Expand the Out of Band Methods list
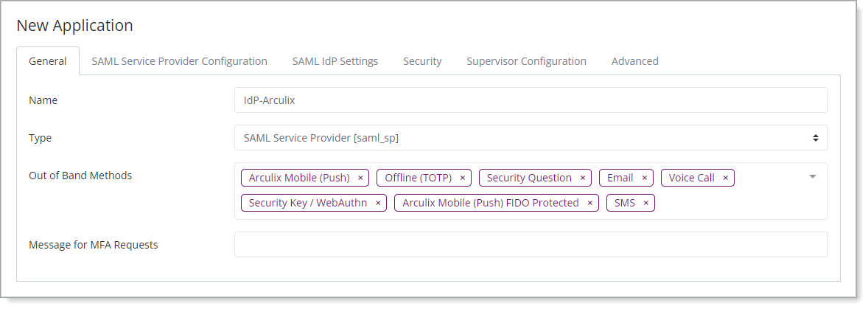This screenshot has width=868, height=309. pyautogui.click(x=813, y=177)
